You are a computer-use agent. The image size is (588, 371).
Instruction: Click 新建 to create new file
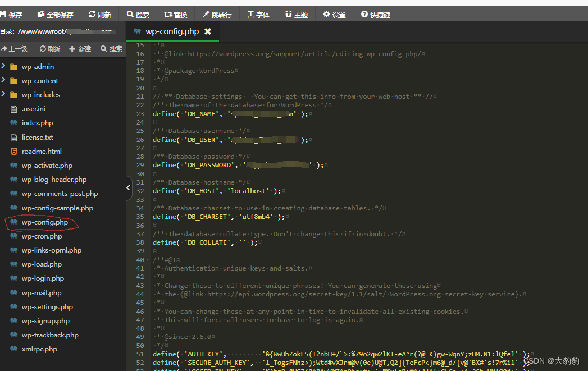(80, 49)
